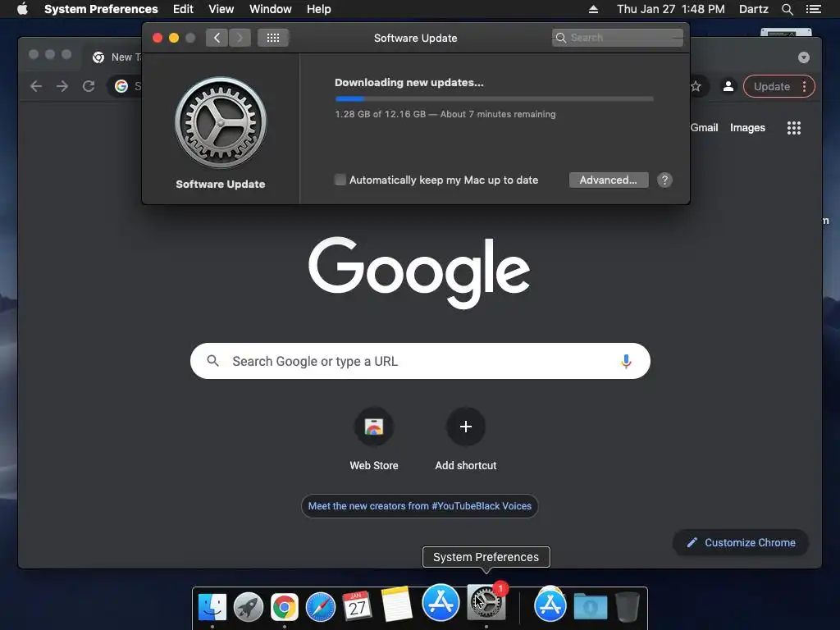
Task: Open Google Chrome from the Dock
Action: pyautogui.click(x=285, y=607)
